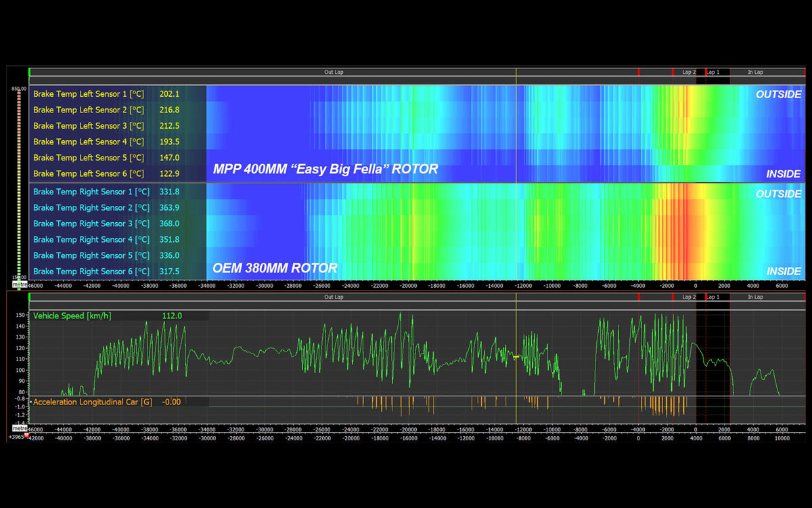The width and height of the screenshot is (812, 508).
Task: Select Out Lap segment in speed graph lap bar
Action: (x=334, y=297)
